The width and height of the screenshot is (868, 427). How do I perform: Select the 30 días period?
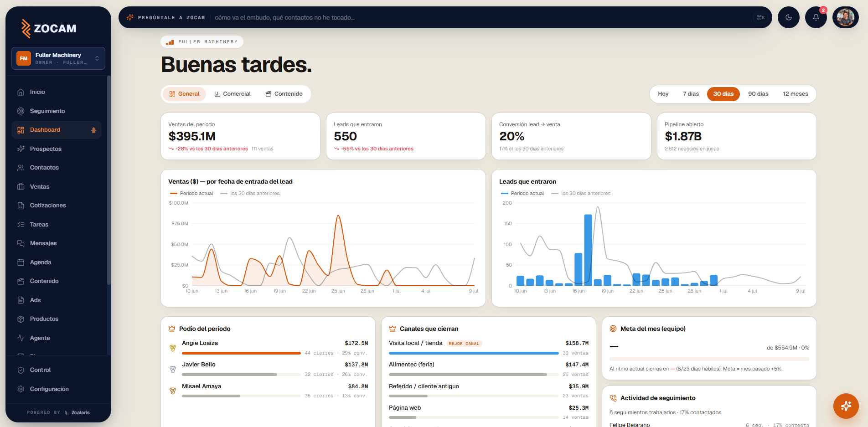click(723, 94)
